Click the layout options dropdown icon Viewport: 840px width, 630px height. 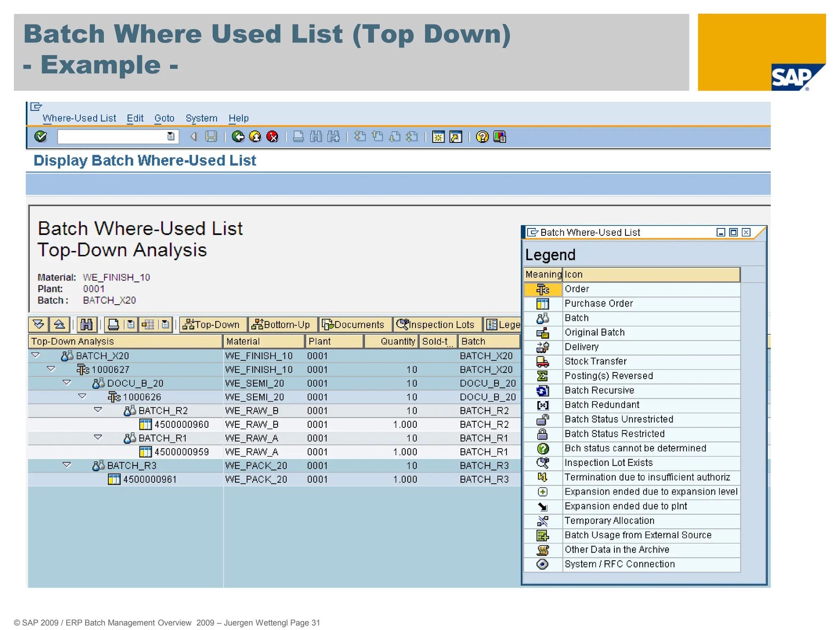tap(165, 324)
